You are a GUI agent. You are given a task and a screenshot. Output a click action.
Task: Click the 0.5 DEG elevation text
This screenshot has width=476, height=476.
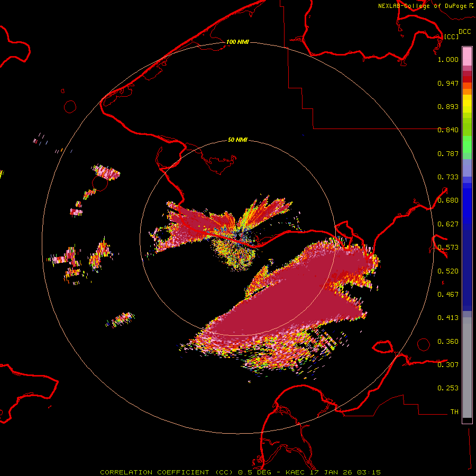click(x=254, y=472)
